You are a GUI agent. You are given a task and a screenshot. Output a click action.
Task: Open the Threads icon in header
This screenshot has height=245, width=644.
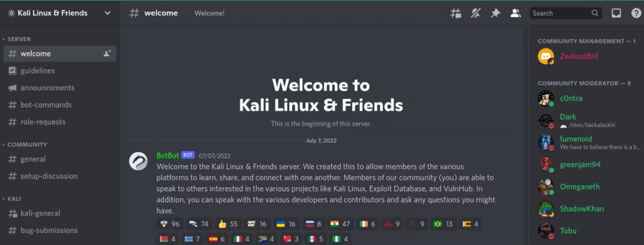455,13
